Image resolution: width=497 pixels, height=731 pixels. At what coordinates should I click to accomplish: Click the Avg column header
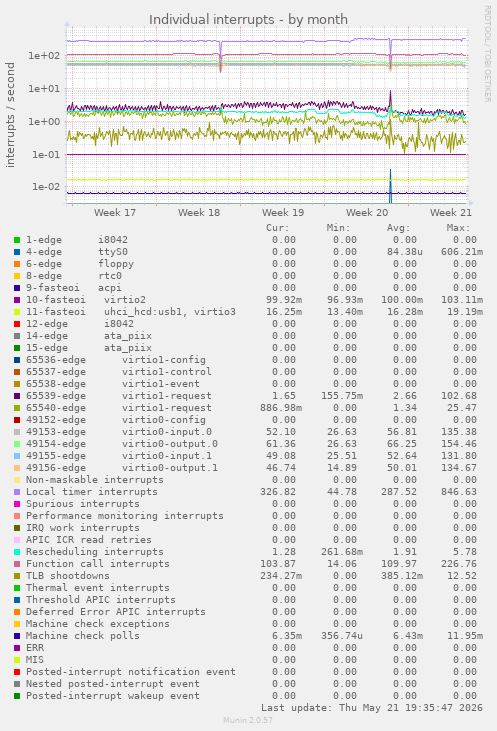398,228
